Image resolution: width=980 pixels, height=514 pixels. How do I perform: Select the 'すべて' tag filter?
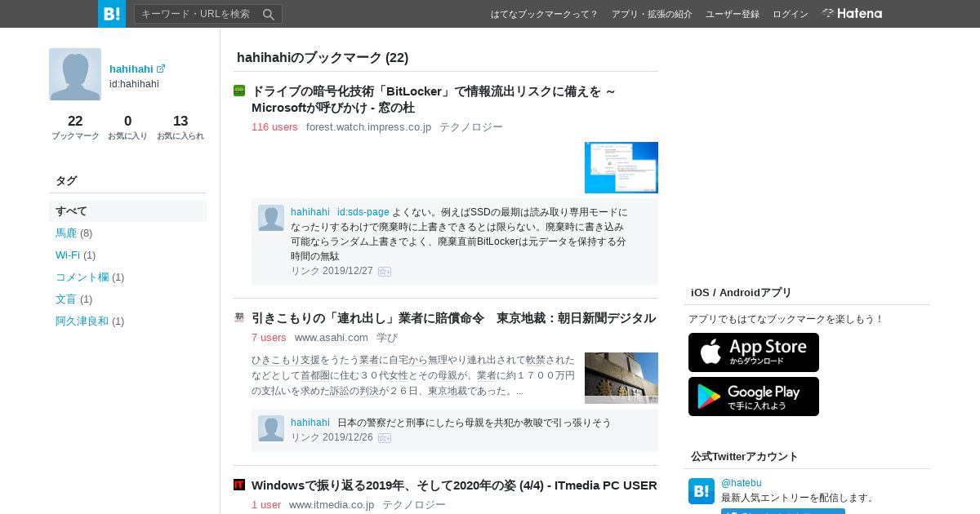(x=127, y=210)
